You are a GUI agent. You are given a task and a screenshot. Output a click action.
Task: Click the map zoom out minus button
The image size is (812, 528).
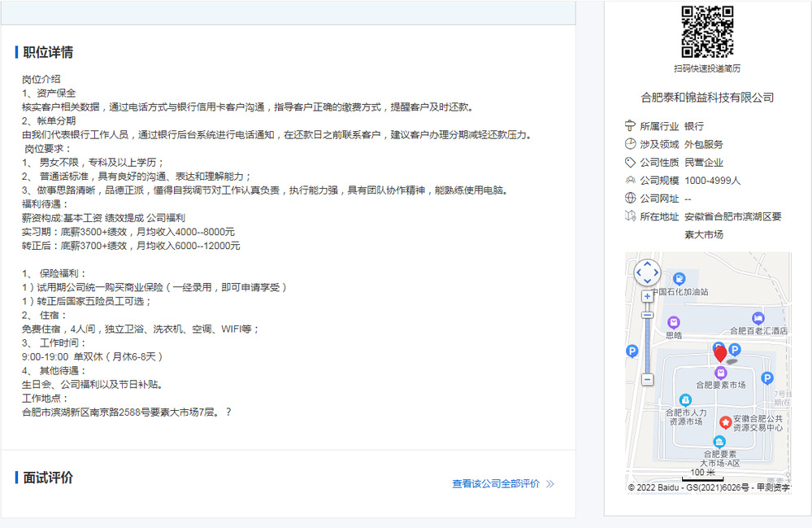pos(647,379)
